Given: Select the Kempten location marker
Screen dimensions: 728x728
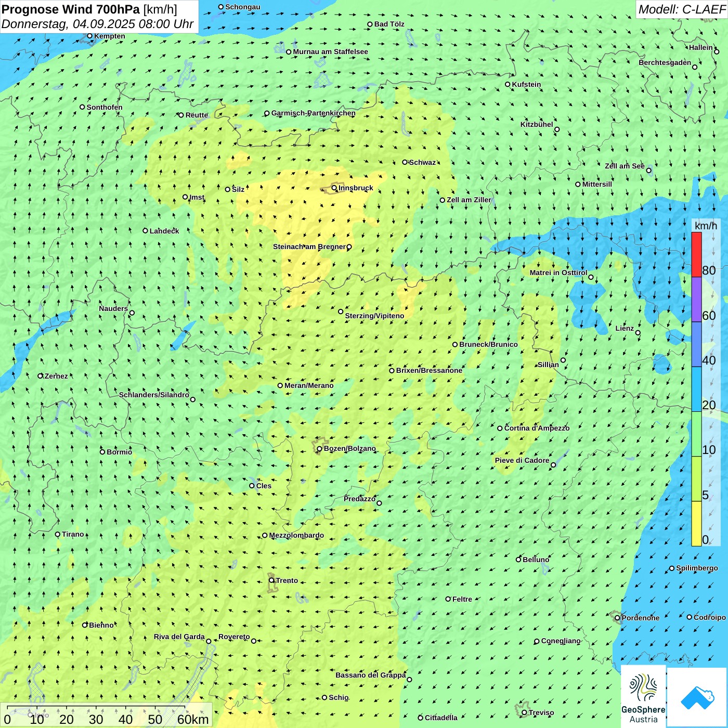Looking at the screenshot, I should (89, 36).
